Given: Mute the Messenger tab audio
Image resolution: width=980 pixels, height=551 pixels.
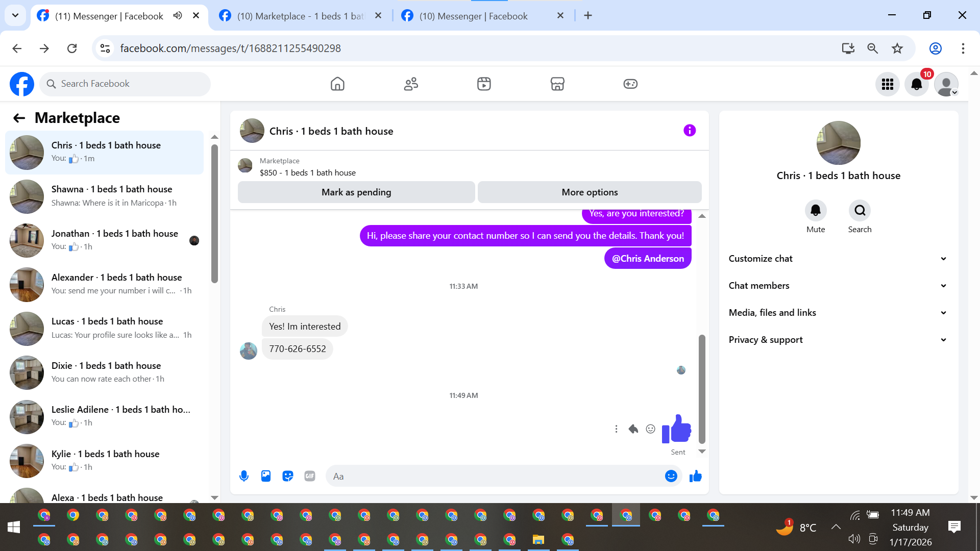Looking at the screenshot, I should [178, 15].
